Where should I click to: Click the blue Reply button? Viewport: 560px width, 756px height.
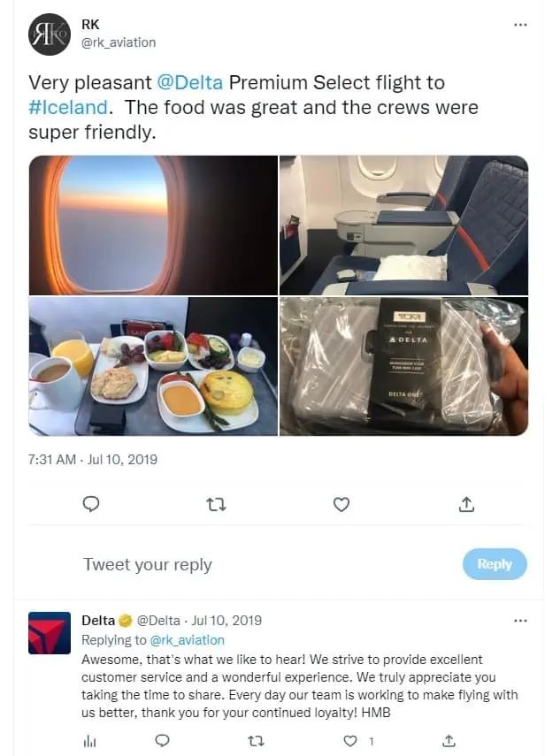click(x=495, y=564)
